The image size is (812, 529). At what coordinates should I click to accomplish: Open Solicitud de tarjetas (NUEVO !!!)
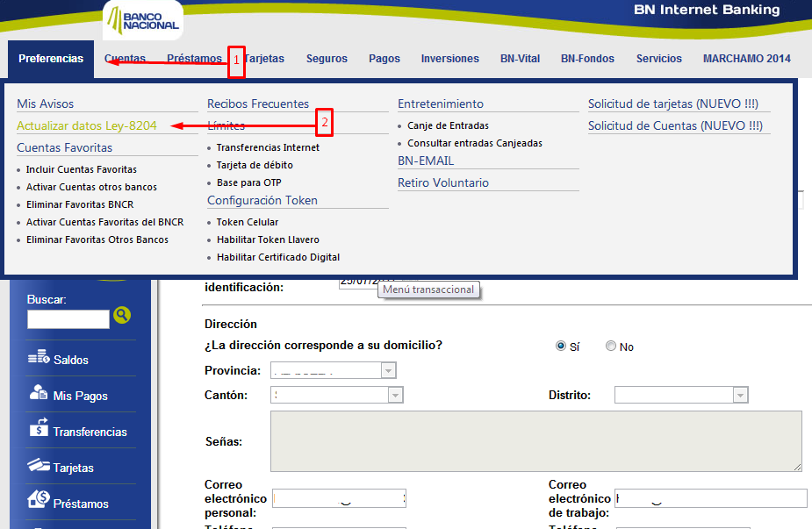[x=673, y=104]
